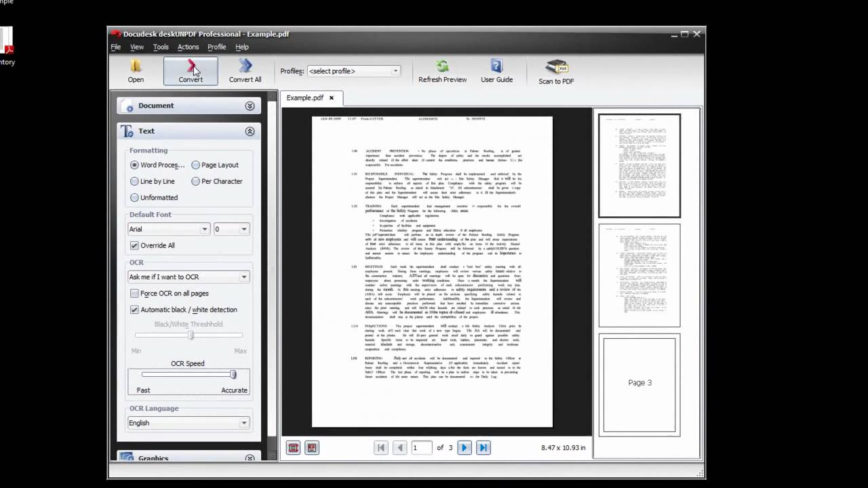Open the Tools menu

click(161, 47)
